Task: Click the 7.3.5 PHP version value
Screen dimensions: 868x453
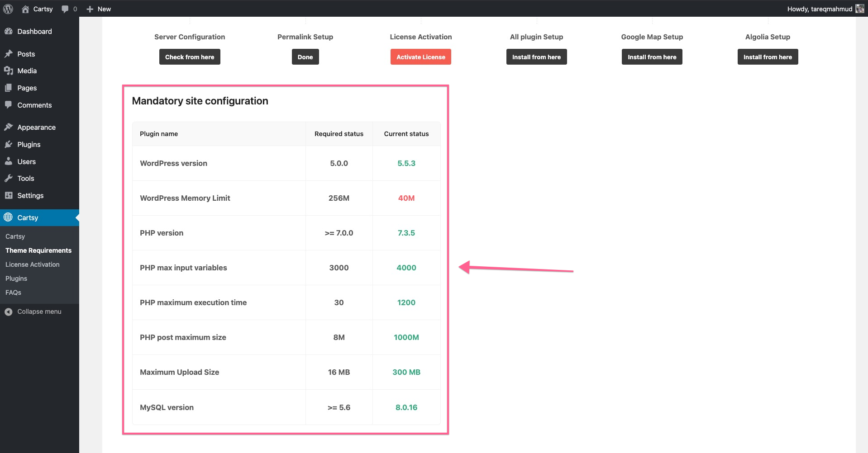Action: (406, 233)
